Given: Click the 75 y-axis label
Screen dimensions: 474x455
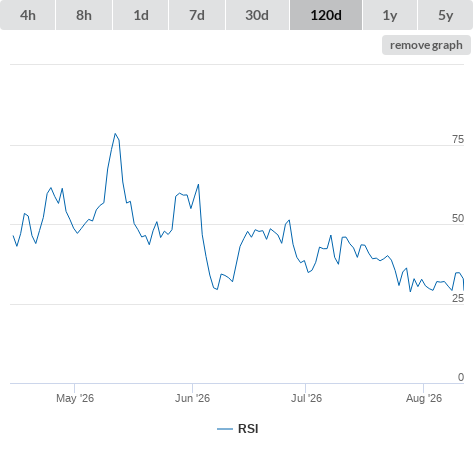Looking at the screenshot, I should pyautogui.click(x=458, y=139).
